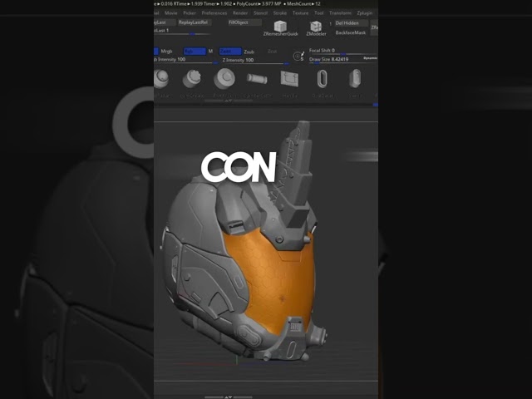Adjust the Rgb Intensity slider
This screenshot has width=532, height=399.
[x=186, y=61]
